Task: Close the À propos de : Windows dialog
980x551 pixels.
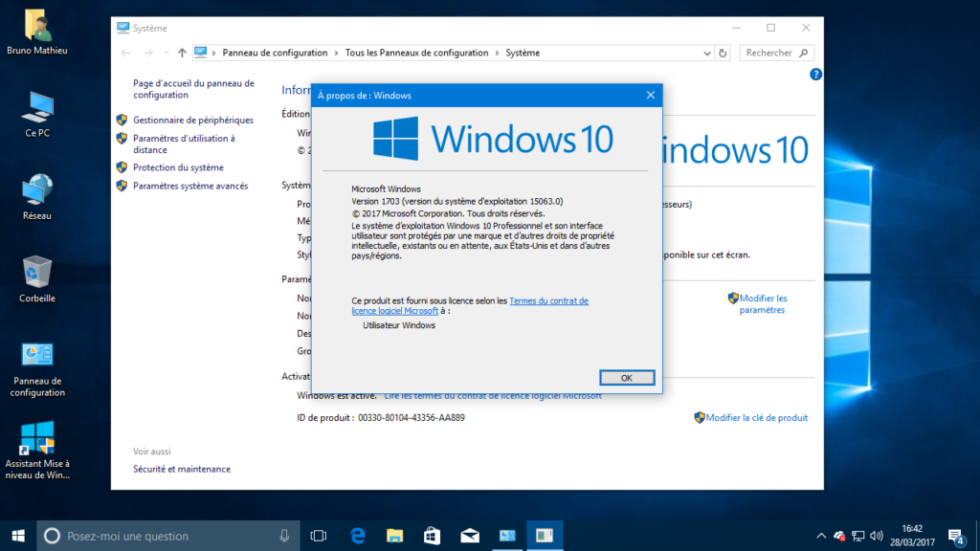Action: point(651,95)
